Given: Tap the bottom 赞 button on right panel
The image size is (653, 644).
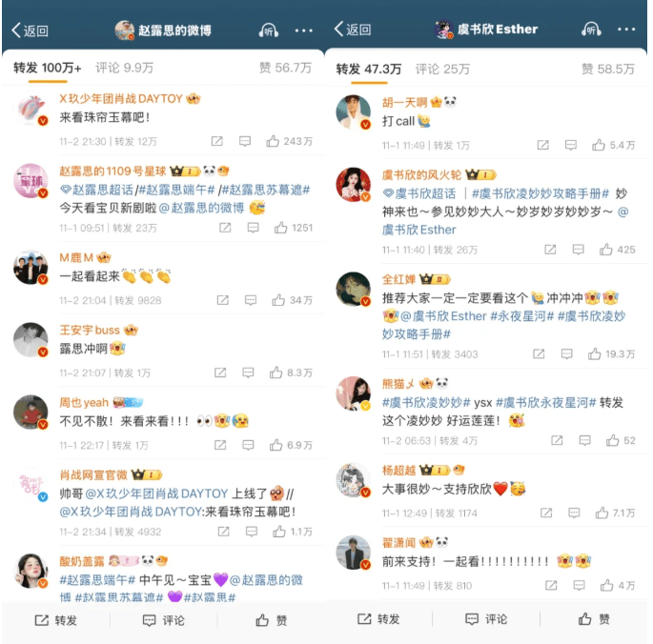Looking at the screenshot, I should [x=594, y=619].
